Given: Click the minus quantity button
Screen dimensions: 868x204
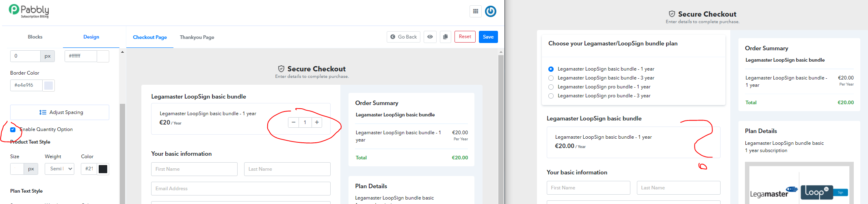Looking at the screenshot, I should click(x=293, y=122).
